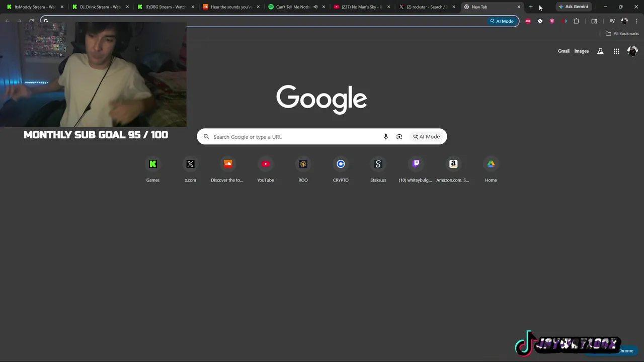Switch to the ItsModdy Stream tab
Image resolution: width=644 pixels, height=362 pixels.
pos(35,7)
